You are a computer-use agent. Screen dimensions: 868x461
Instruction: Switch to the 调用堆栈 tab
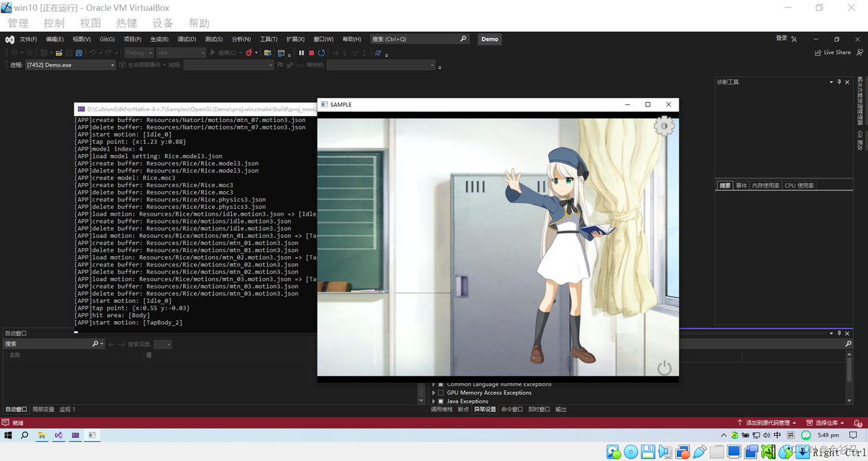tap(441, 409)
